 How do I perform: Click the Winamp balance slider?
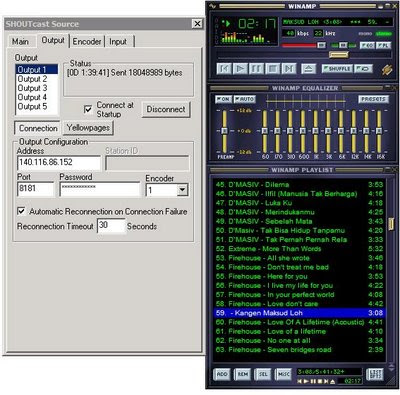(343, 45)
